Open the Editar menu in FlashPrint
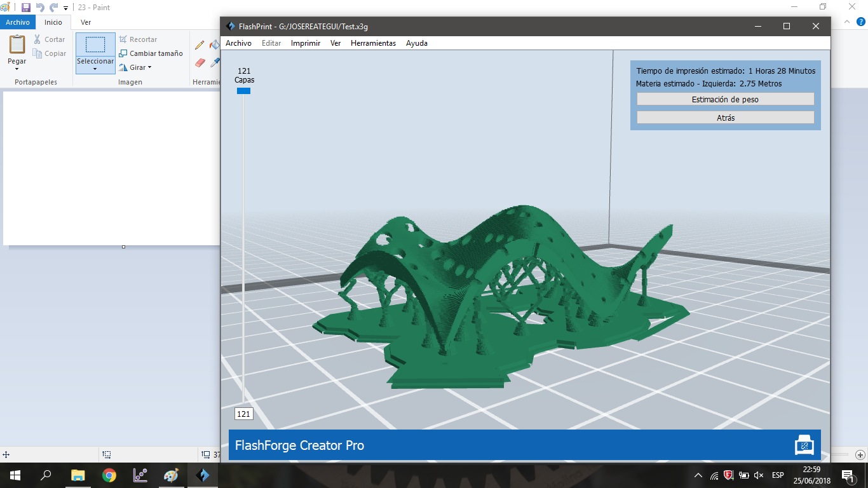 271,43
